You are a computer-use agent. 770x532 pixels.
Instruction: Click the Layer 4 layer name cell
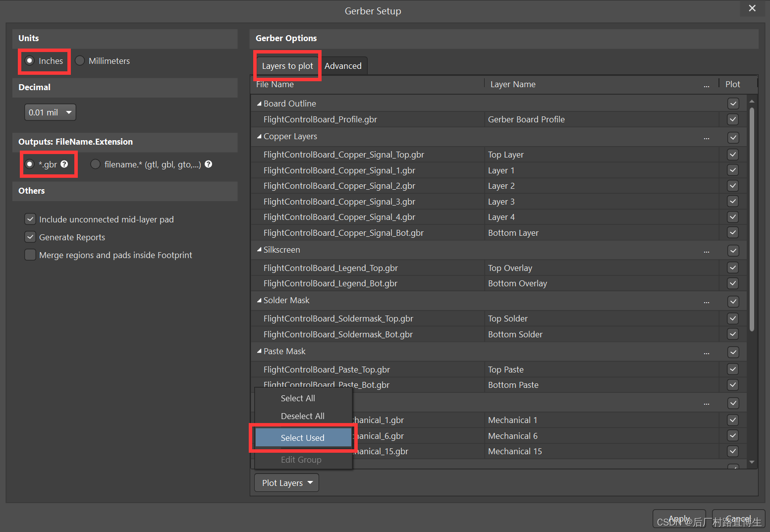(602, 217)
